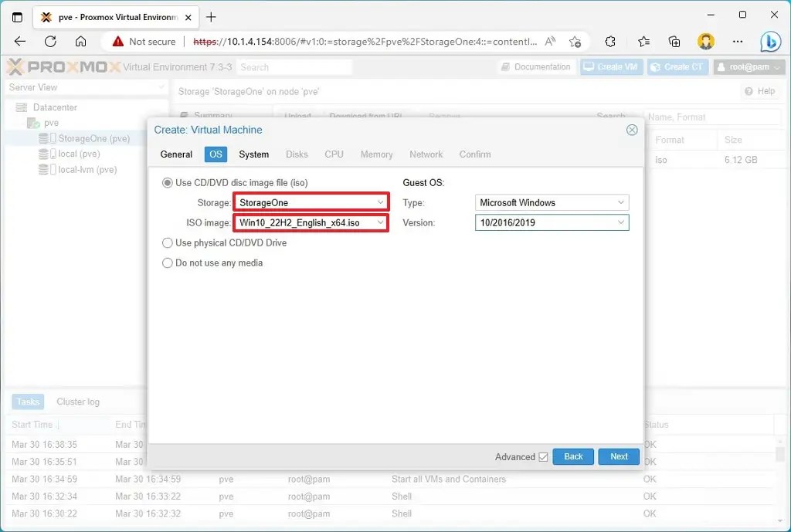791x532 pixels.
Task: Click the Next button
Action: [618, 456]
